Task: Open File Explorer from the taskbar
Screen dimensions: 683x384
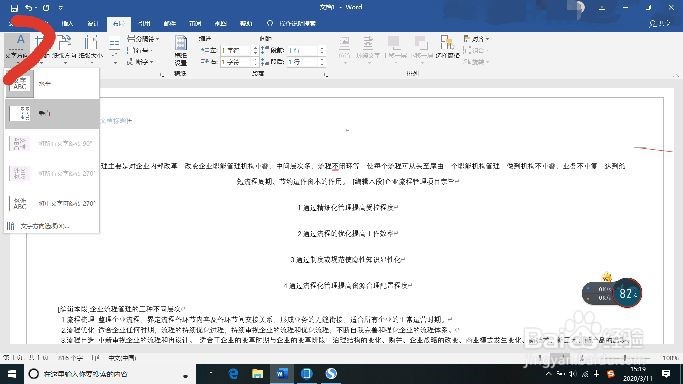Action: (x=257, y=374)
